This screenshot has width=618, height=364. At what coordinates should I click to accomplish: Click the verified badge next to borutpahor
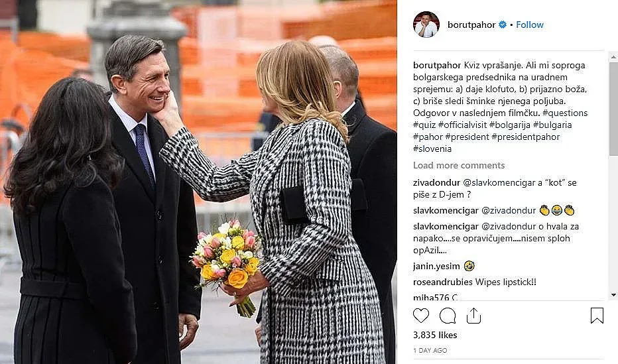click(x=503, y=25)
